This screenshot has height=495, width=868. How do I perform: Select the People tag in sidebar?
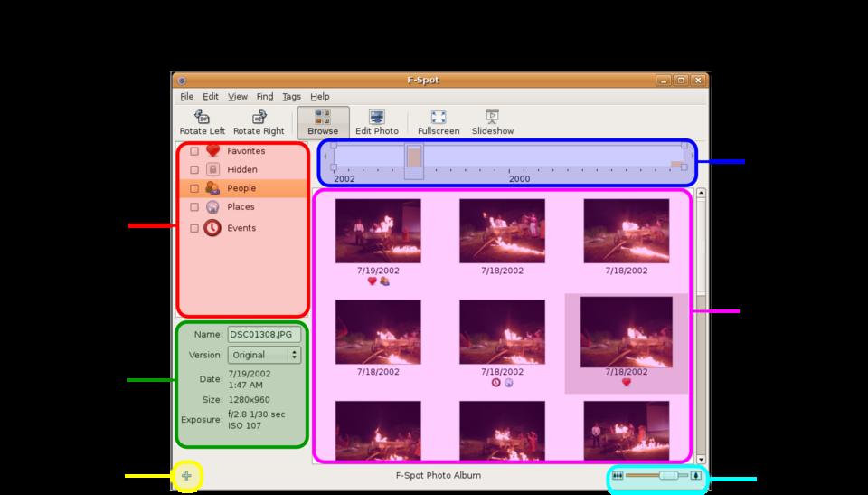pyautogui.click(x=241, y=188)
